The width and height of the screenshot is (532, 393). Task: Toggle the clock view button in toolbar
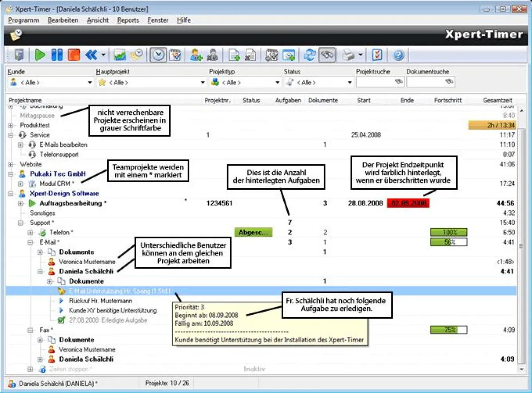(x=158, y=55)
